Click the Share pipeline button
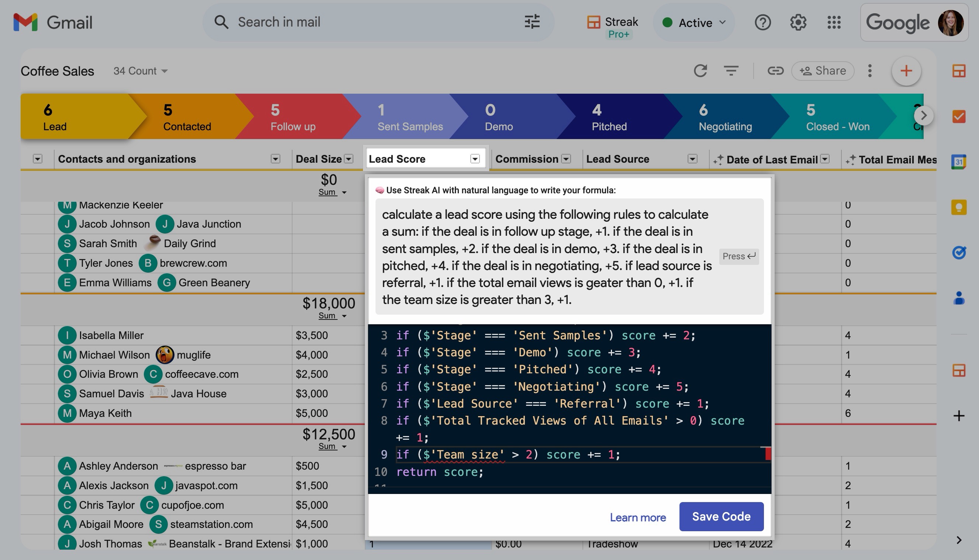 point(823,71)
